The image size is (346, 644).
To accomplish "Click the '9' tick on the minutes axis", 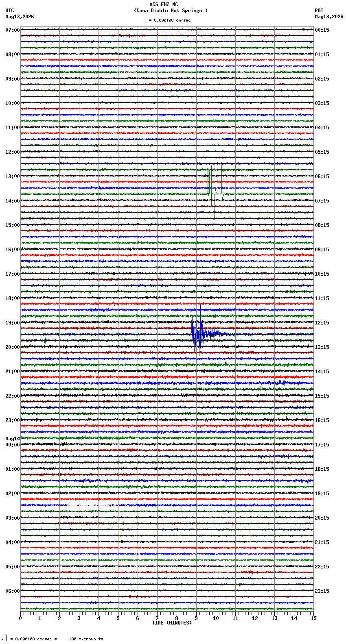I will 196,618.
